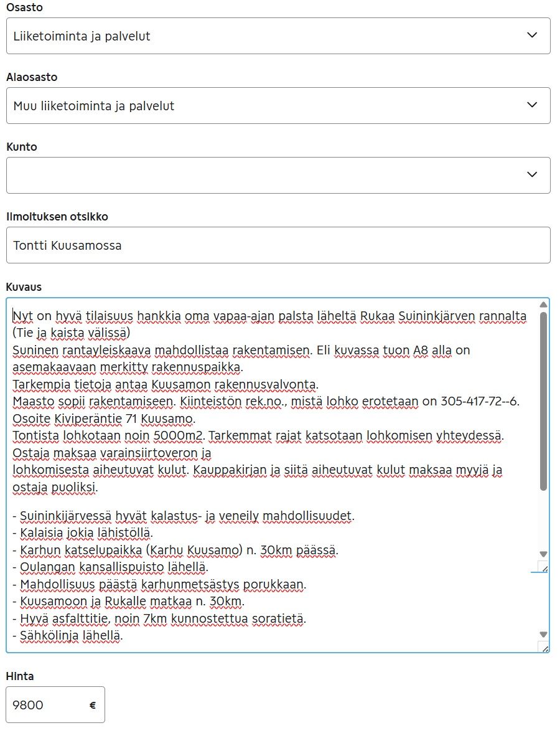Click the Hinta label

20,676
